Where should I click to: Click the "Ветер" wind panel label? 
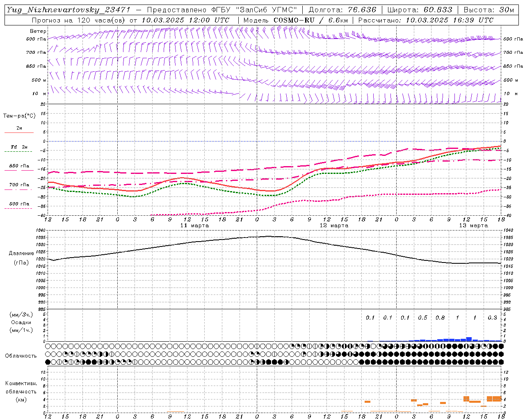click(38, 31)
